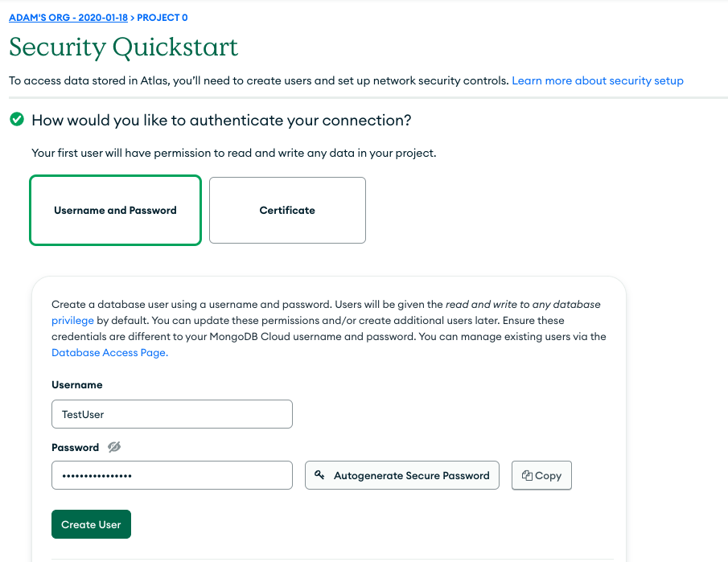Viewport: 728px width, 562px height.
Task: Click into the masked Password input field
Action: 171,475
